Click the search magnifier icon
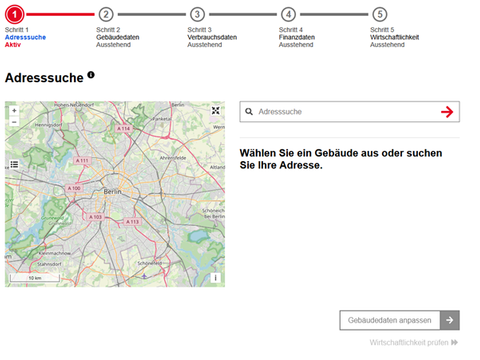 249,112
